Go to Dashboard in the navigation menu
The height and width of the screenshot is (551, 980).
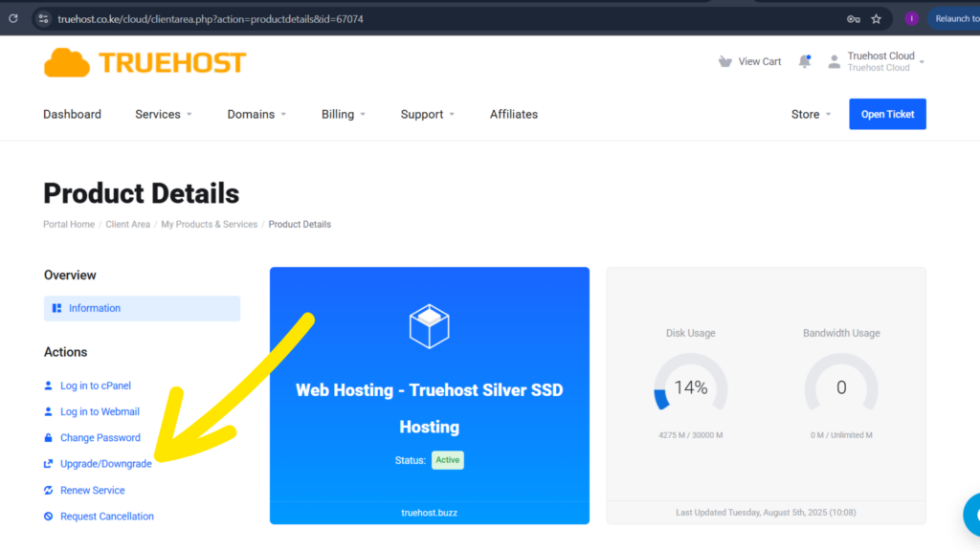(72, 115)
